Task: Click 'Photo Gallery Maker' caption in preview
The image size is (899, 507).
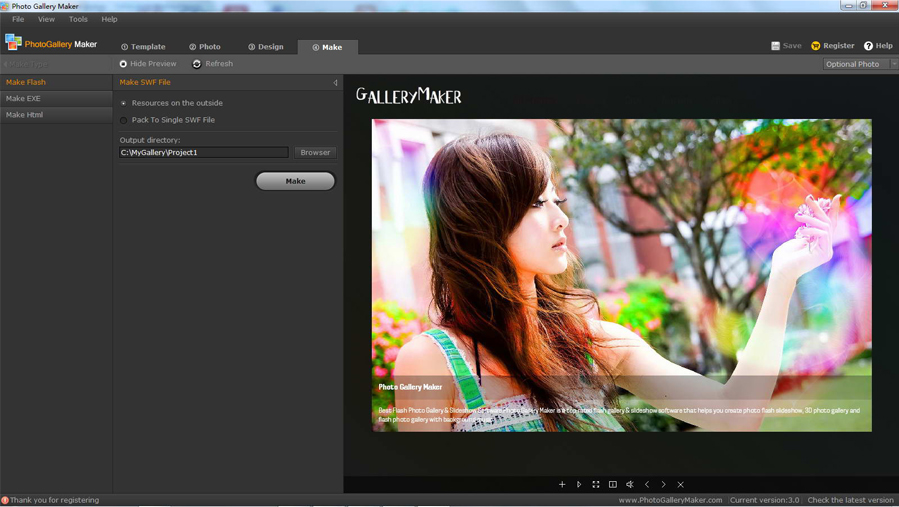Action: pos(410,387)
